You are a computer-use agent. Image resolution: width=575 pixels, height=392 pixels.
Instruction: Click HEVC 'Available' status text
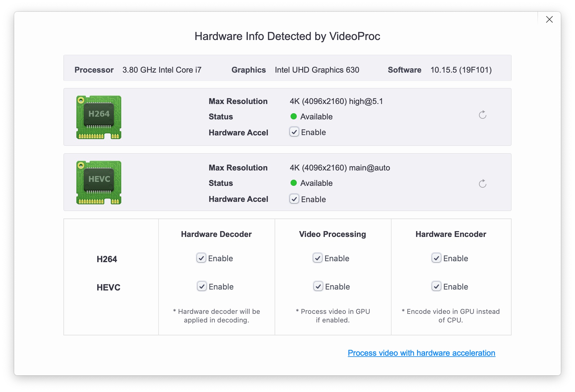[x=316, y=183]
